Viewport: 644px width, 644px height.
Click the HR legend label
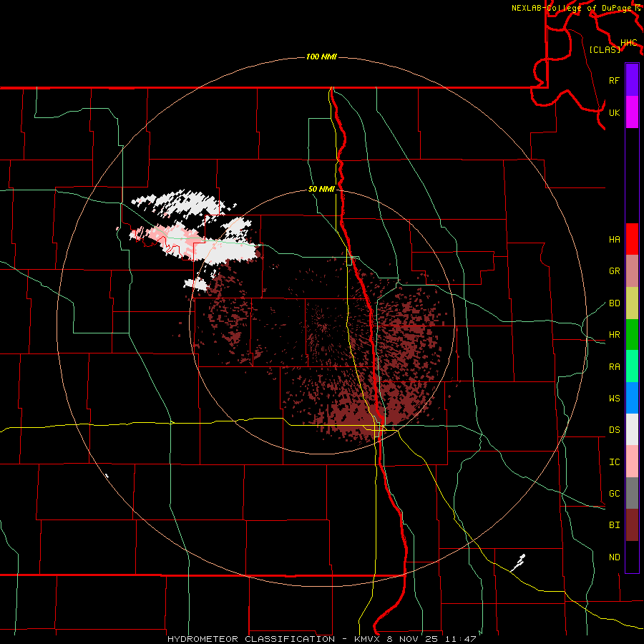click(x=615, y=335)
